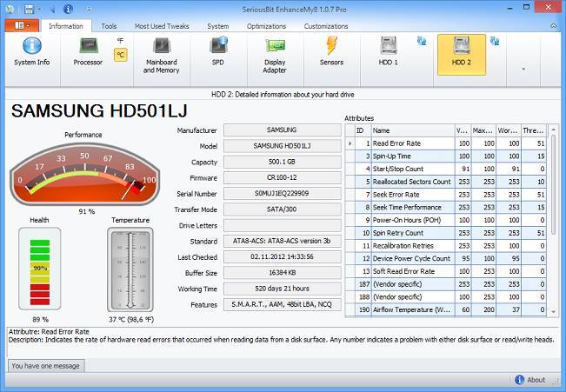Screen dimensions: 566x392
Task: Click the About button
Action: click(x=530, y=380)
